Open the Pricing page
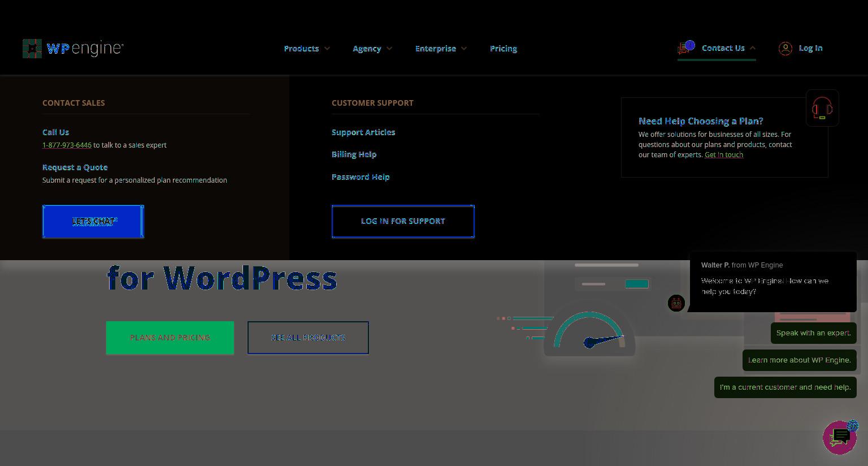The image size is (868, 466). click(504, 49)
